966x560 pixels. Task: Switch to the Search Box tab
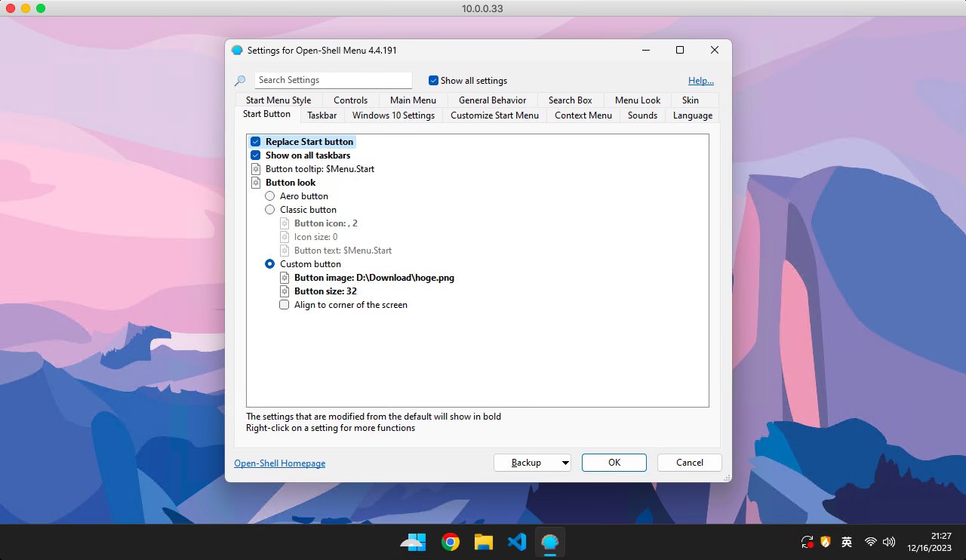pyautogui.click(x=570, y=100)
